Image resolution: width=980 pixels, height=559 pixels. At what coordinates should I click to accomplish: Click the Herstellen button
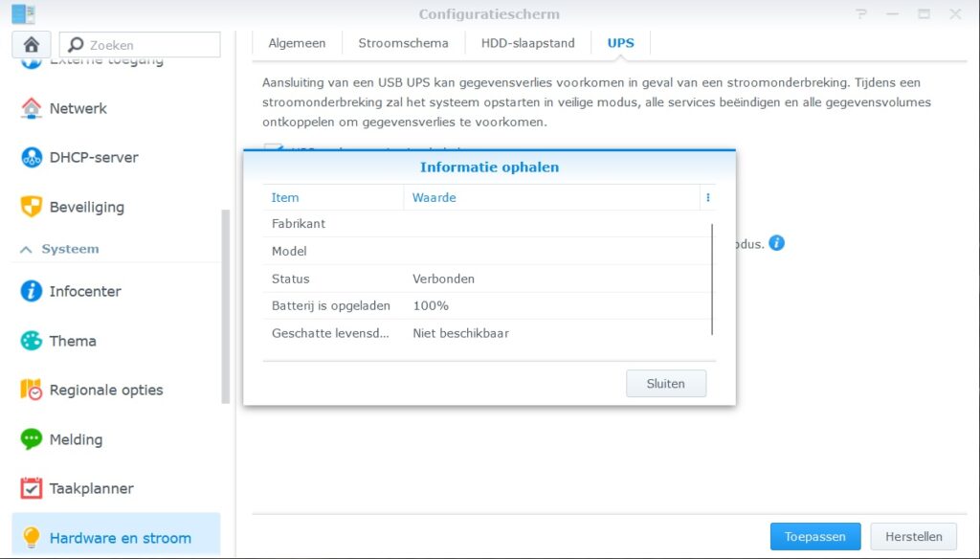click(x=913, y=537)
